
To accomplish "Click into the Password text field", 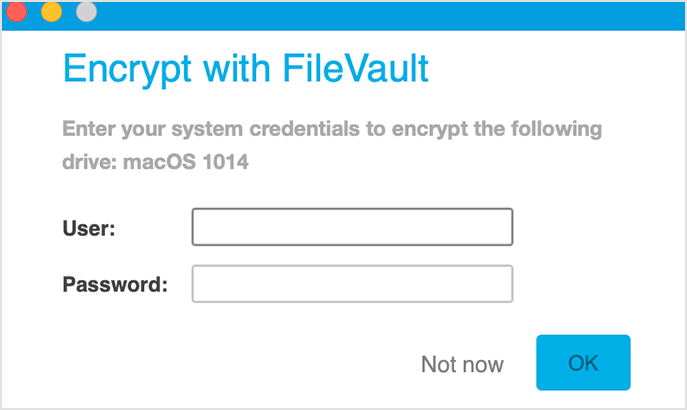I will 352,283.
